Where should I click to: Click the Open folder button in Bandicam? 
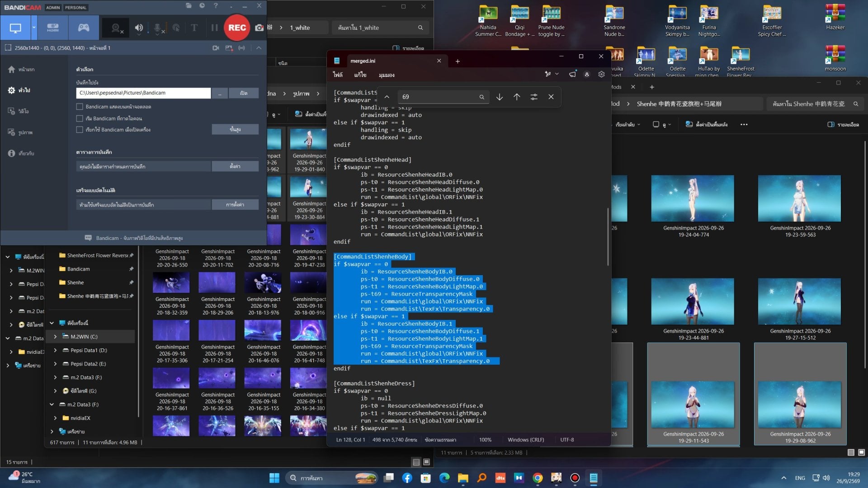(x=244, y=93)
